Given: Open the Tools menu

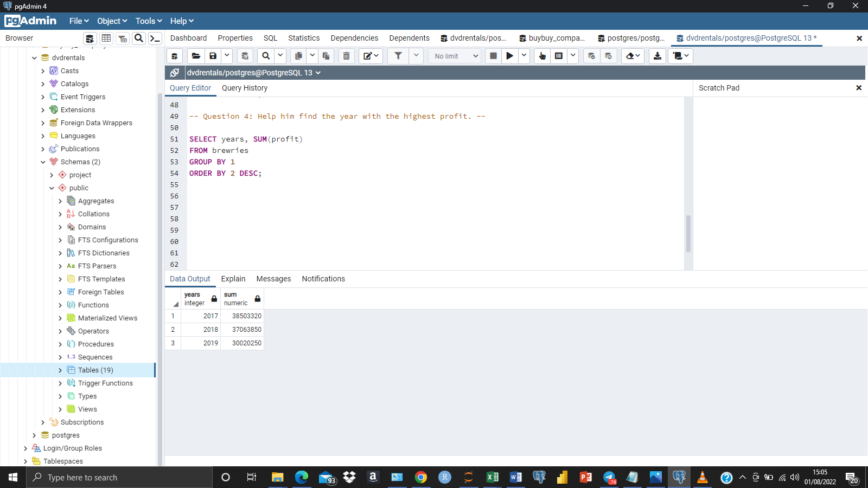Looking at the screenshot, I should (148, 21).
